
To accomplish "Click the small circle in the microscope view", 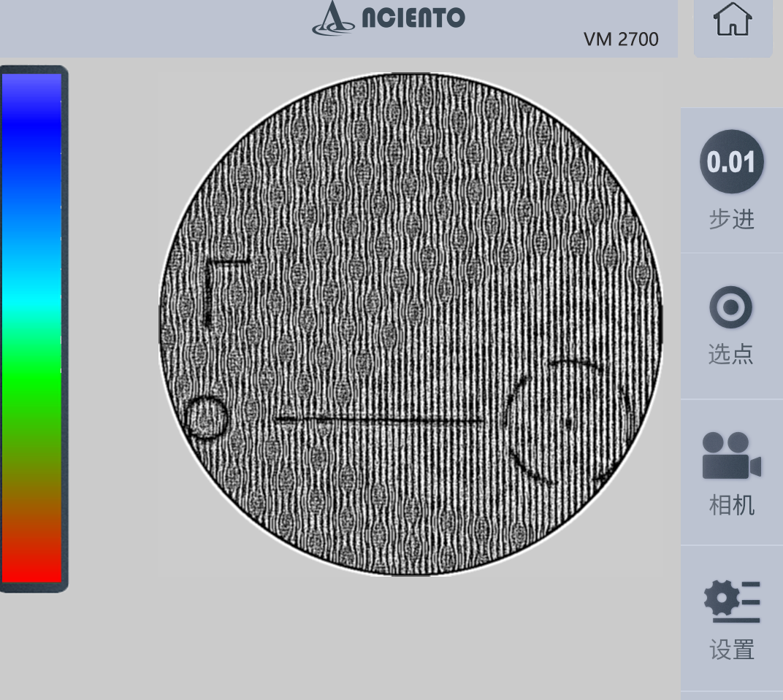I will 206,418.
